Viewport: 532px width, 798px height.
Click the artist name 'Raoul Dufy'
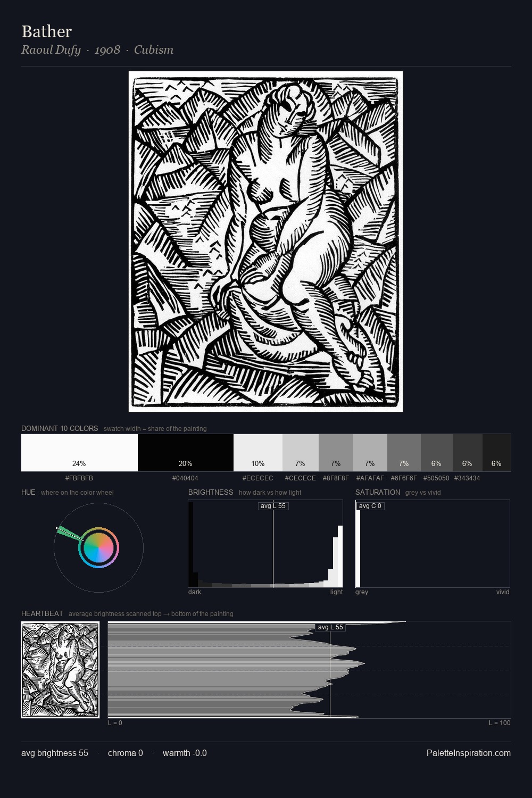(x=51, y=50)
